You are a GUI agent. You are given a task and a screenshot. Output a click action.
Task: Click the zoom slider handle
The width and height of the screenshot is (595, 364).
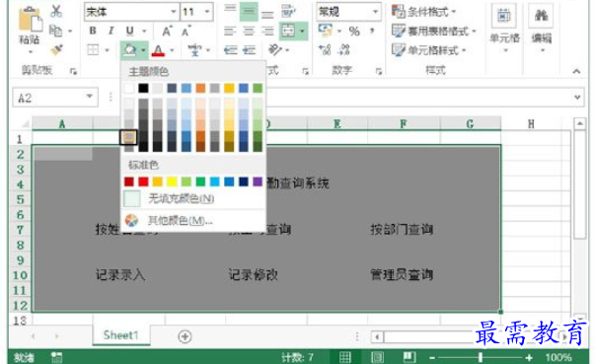pyautogui.click(x=481, y=357)
